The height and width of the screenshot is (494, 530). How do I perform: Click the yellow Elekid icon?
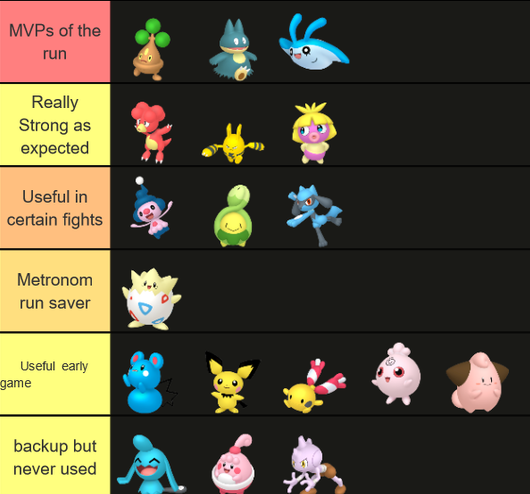pyautogui.click(x=233, y=144)
